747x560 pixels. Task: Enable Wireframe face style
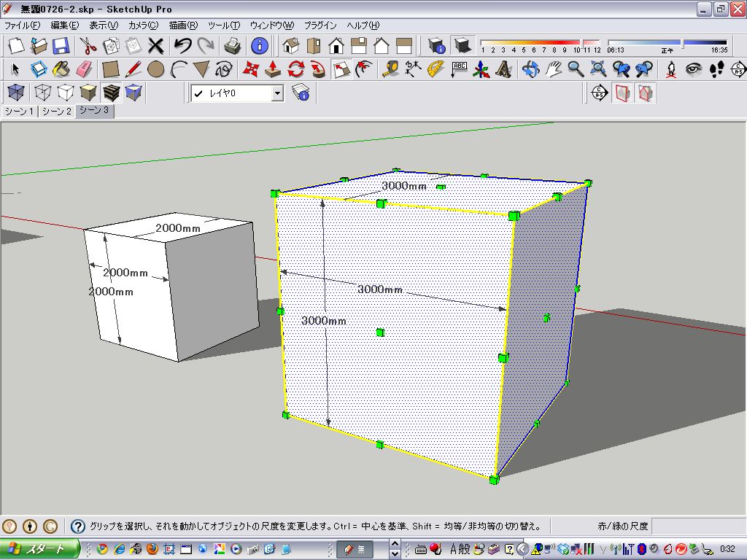point(43,93)
